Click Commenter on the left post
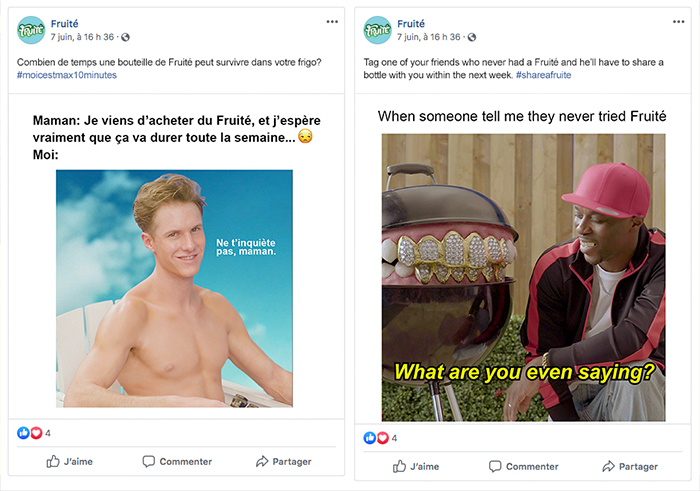 177,462
